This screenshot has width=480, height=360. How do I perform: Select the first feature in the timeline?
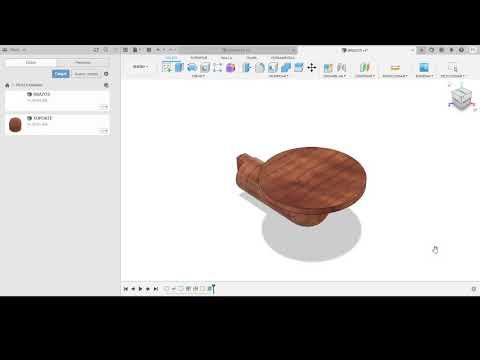pyautogui.click(x=166, y=289)
